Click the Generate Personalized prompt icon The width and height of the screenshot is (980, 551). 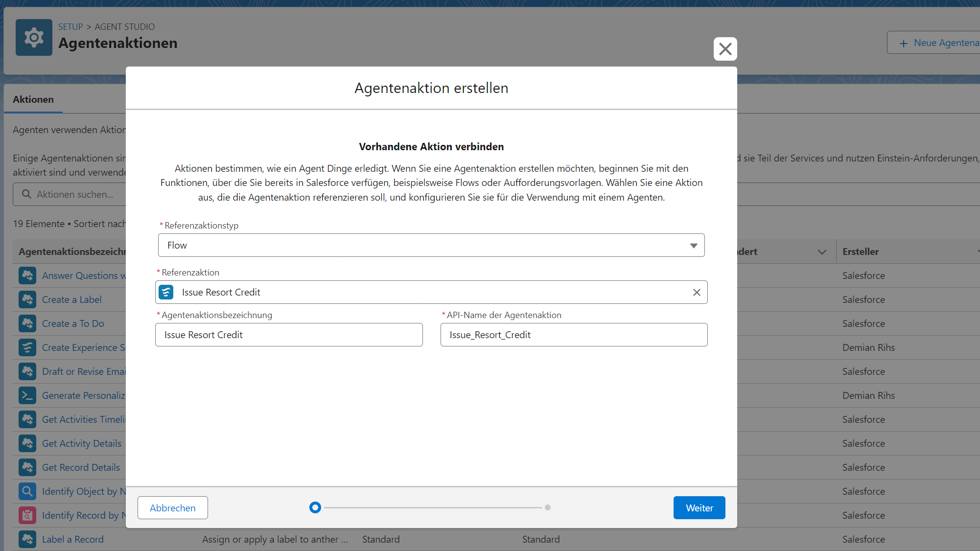pos(27,395)
